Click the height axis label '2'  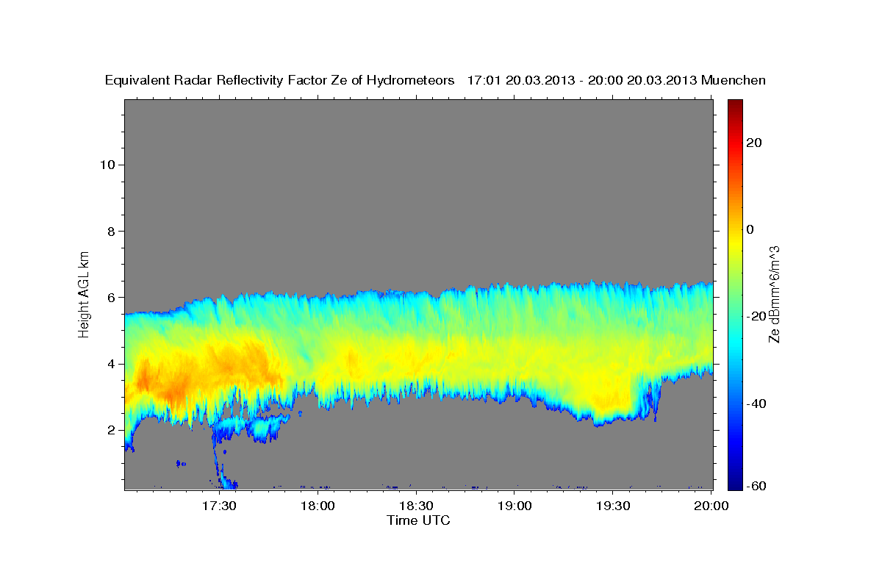[111, 430]
